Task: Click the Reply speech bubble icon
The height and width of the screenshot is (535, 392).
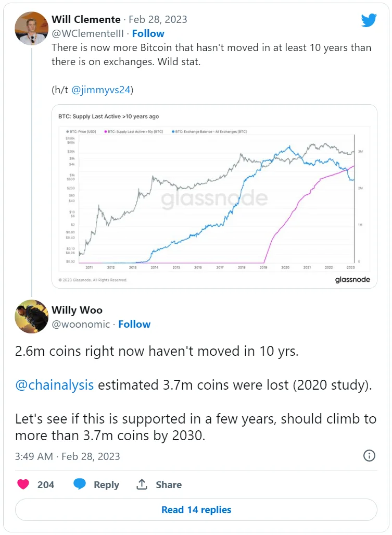Action: (x=80, y=484)
